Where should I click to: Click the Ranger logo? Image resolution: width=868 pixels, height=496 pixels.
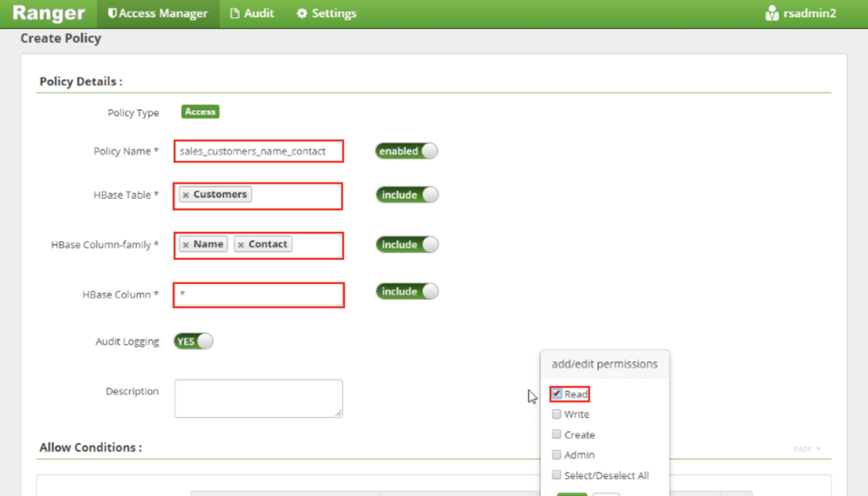tap(49, 13)
